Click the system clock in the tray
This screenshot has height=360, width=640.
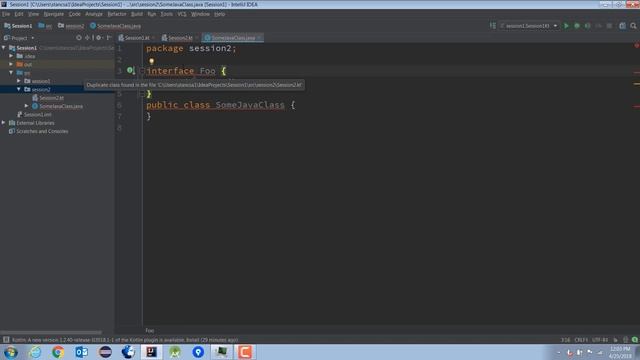(x=620, y=352)
